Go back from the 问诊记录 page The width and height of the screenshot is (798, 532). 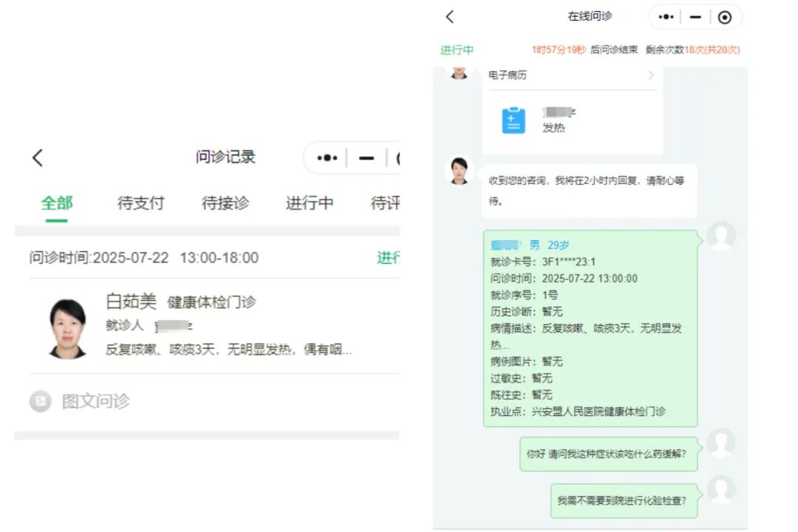38,157
